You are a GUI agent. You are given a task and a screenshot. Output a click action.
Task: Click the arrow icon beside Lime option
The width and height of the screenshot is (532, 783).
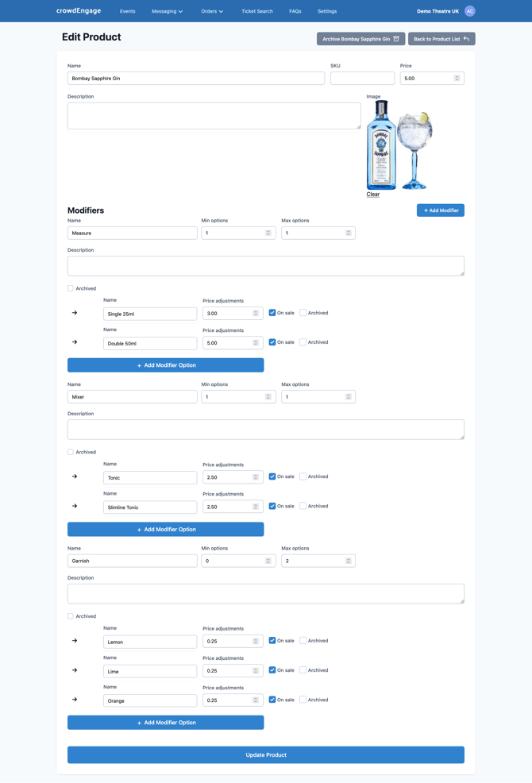(x=75, y=670)
